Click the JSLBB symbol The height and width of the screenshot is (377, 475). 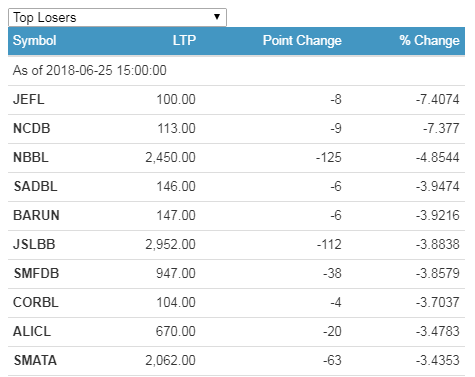[34, 244]
